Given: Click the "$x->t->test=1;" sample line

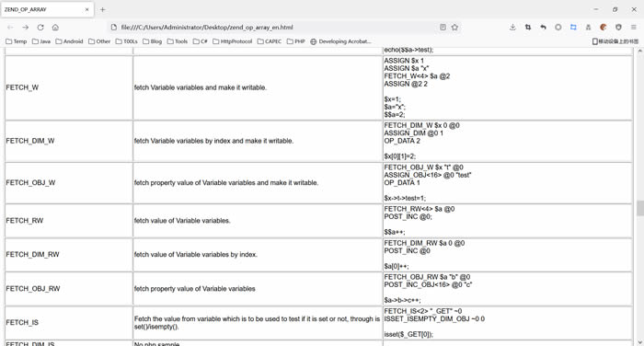Looking at the screenshot, I should pyautogui.click(x=405, y=198).
